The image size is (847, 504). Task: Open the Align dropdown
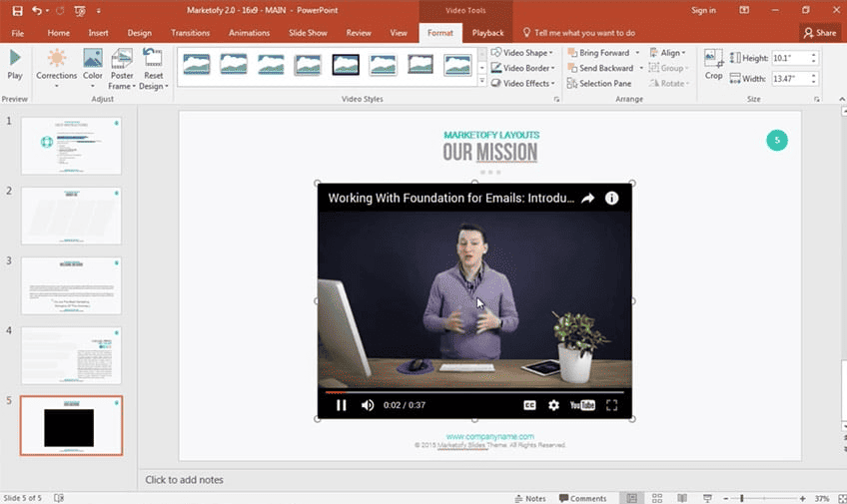click(x=667, y=53)
